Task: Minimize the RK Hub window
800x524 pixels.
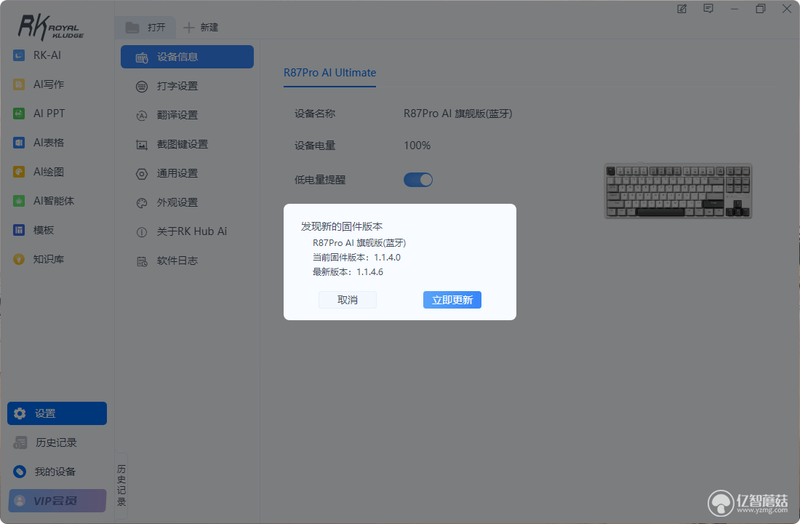Action: 734,9
